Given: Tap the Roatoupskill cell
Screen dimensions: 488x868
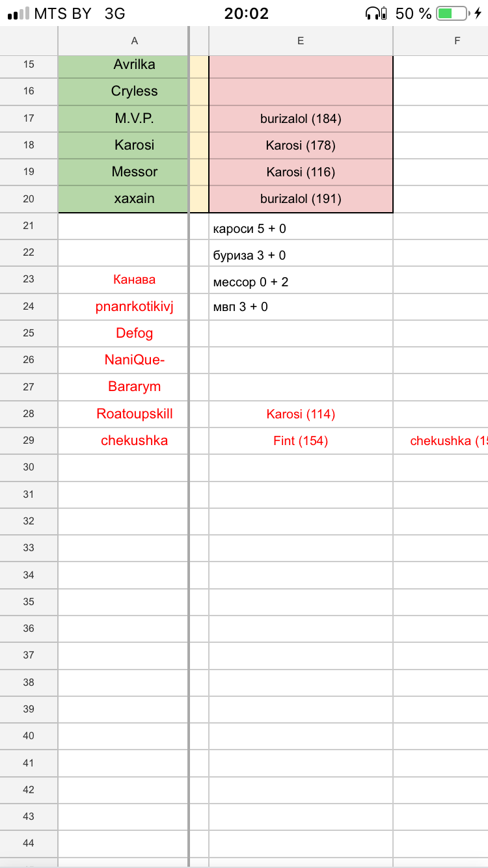Looking at the screenshot, I should 135,413.
